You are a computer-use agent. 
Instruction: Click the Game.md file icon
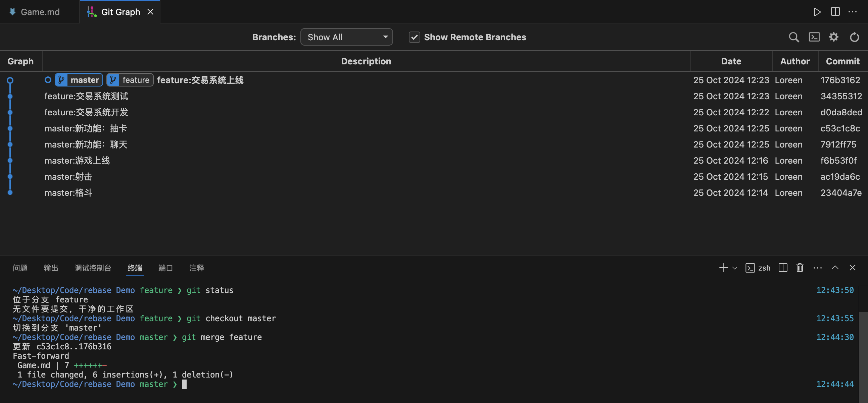click(x=13, y=12)
